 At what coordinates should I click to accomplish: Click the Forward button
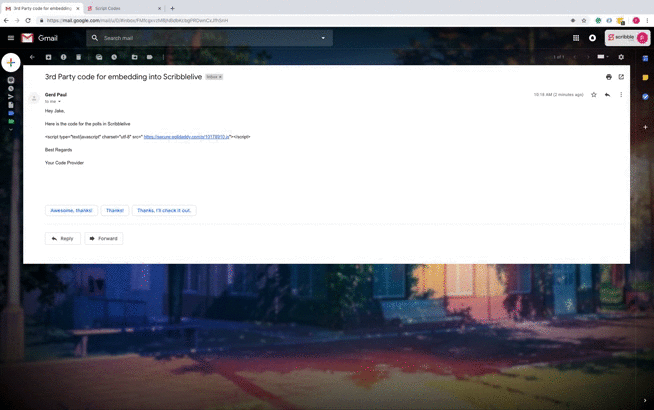tap(103, 239)
